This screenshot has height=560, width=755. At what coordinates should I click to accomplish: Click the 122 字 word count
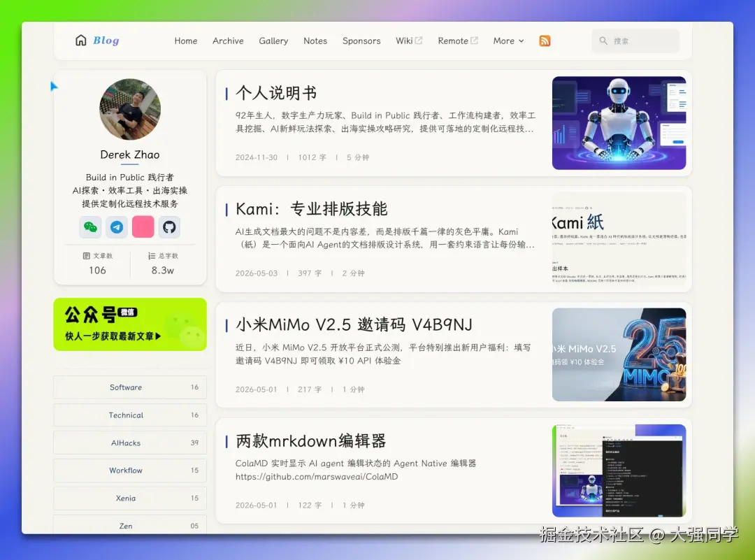310,505
